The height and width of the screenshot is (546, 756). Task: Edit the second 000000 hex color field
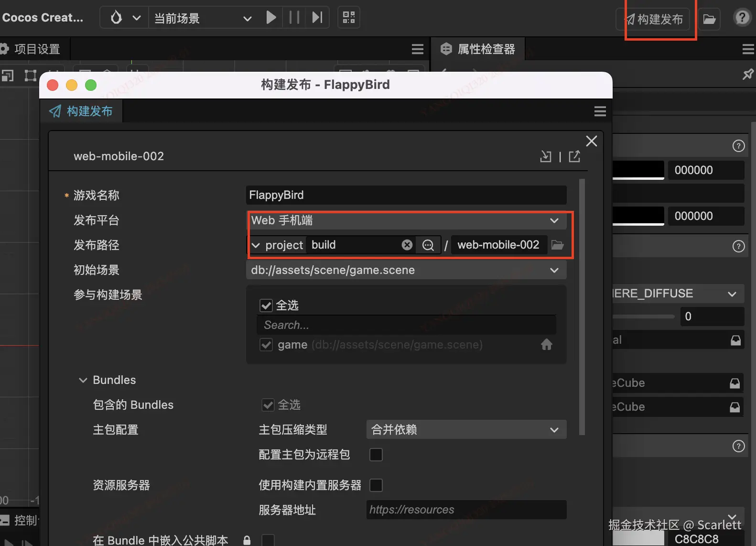click(x=706, y=216)
